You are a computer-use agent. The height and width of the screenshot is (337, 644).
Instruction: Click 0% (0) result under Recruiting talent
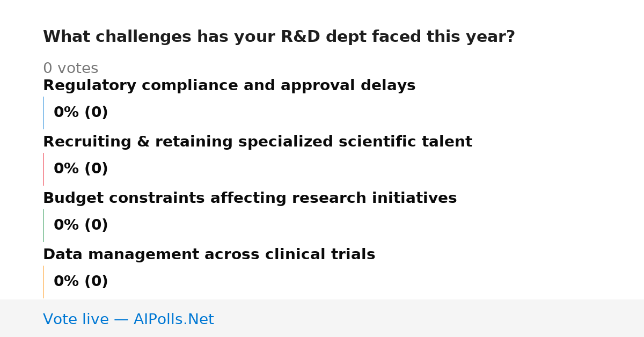point(80,169)
